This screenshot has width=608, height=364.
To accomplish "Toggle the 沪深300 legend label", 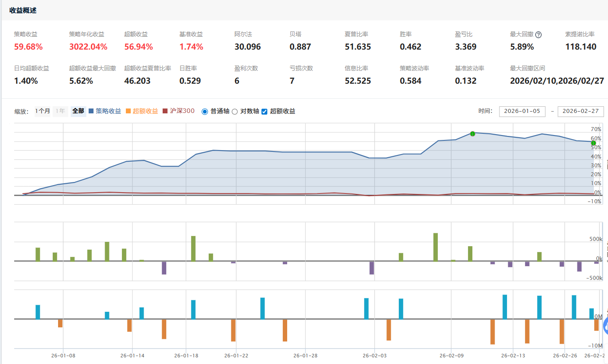I will coord(182,111).
